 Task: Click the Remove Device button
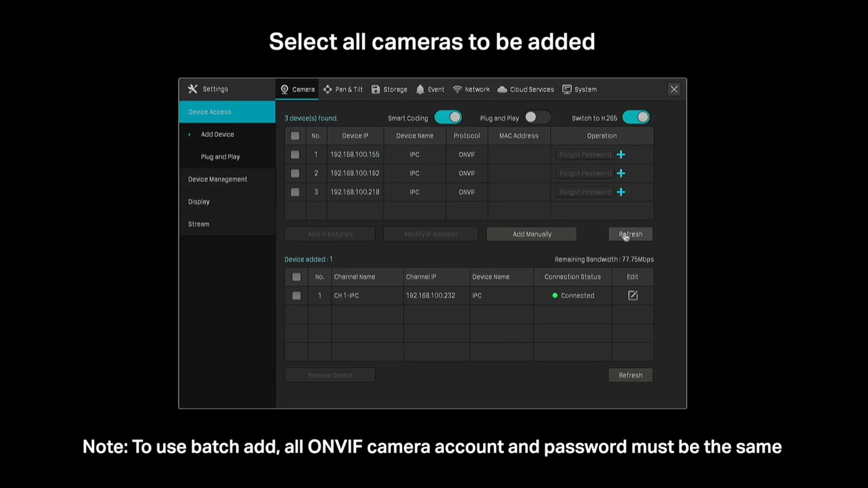tap(330, 375)
